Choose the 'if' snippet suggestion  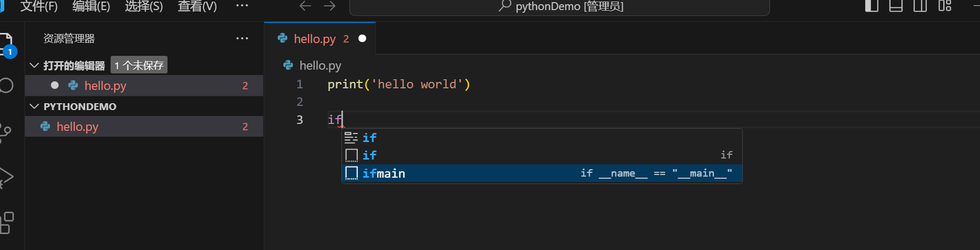click(x=542, y=155)
